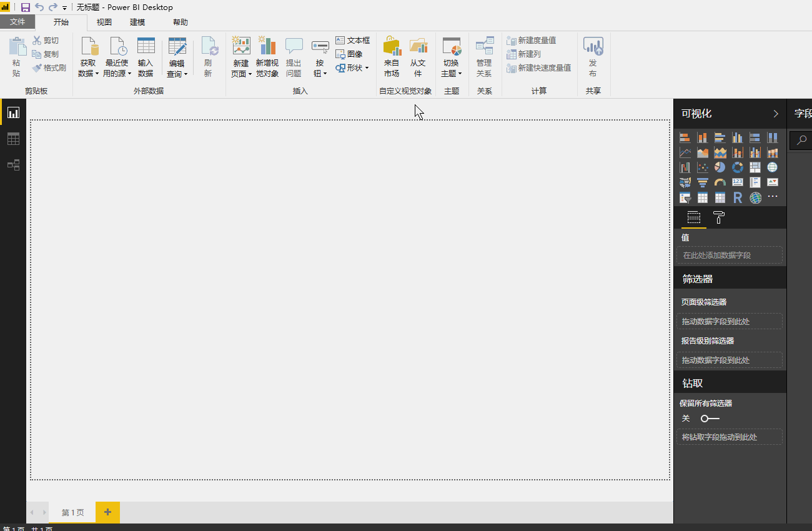Insert an area chart visual

click(703, 152)
